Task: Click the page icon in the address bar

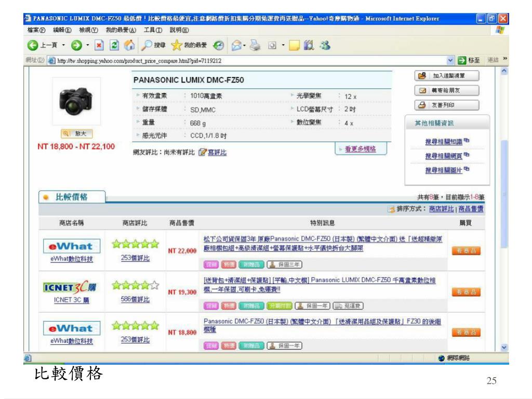Action: [51, 61]
